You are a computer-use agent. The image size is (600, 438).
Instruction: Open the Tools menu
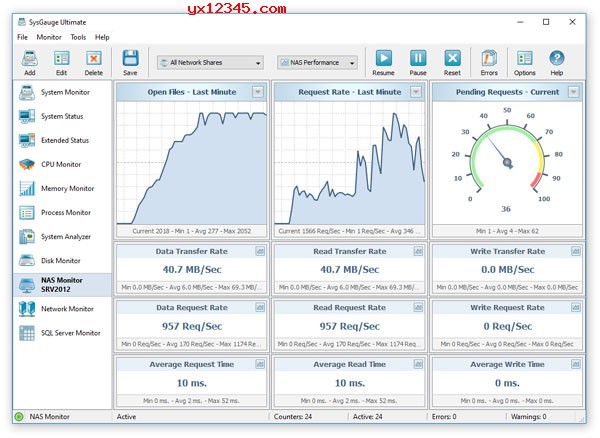(78, 37)
